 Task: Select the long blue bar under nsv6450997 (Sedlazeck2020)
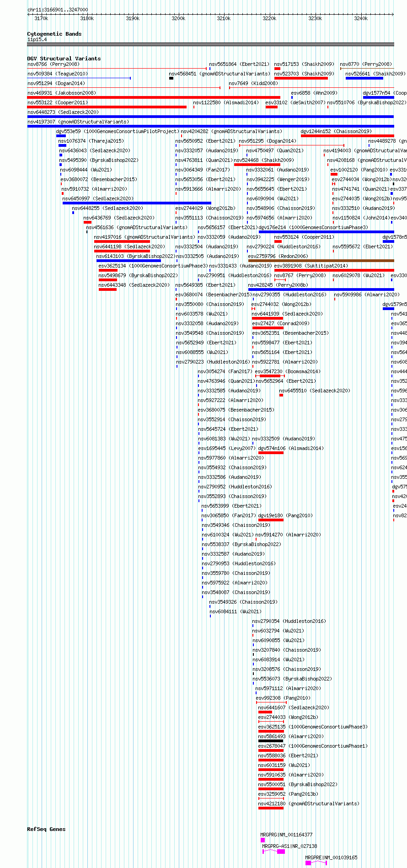click(x=137, y=203)
